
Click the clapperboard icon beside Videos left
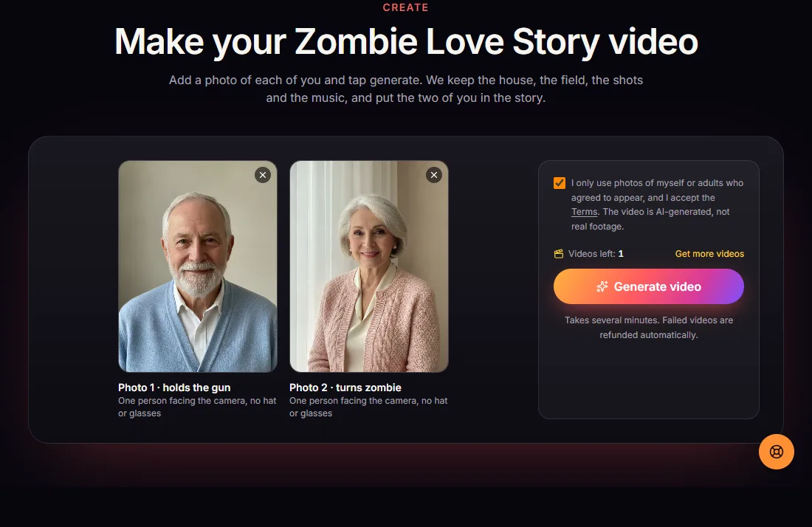(x=559, y=254)
